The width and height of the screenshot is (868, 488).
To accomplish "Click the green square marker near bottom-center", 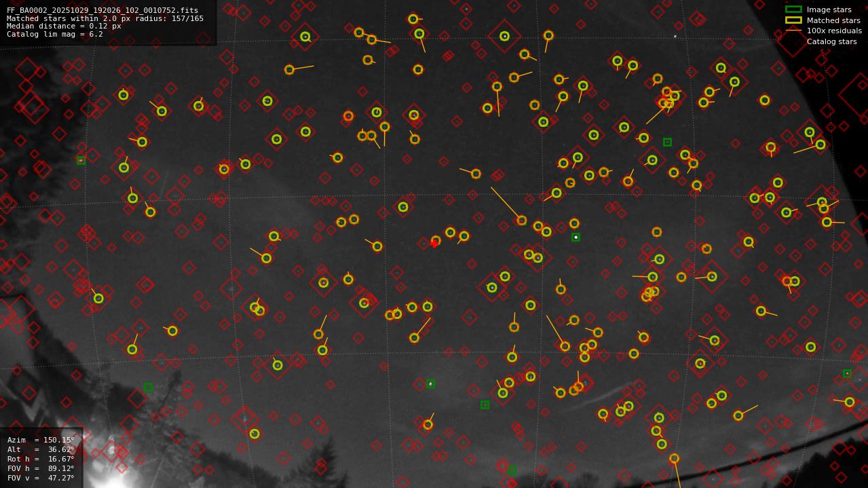I will 484,403.
